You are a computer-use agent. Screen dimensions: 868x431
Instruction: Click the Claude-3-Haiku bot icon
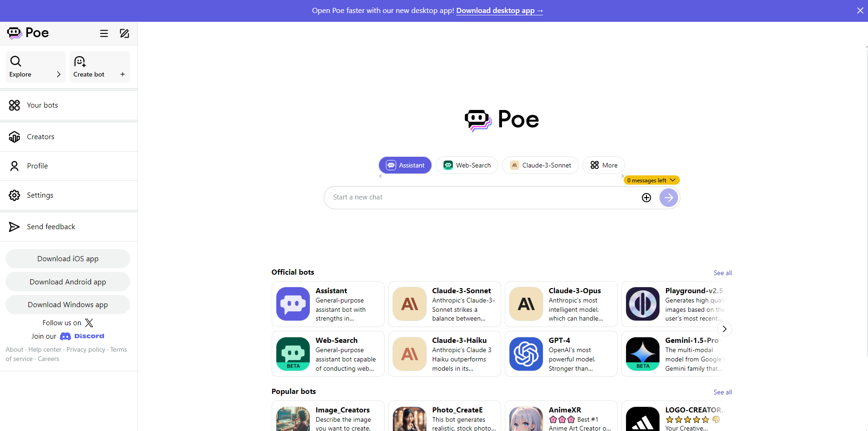410,354
